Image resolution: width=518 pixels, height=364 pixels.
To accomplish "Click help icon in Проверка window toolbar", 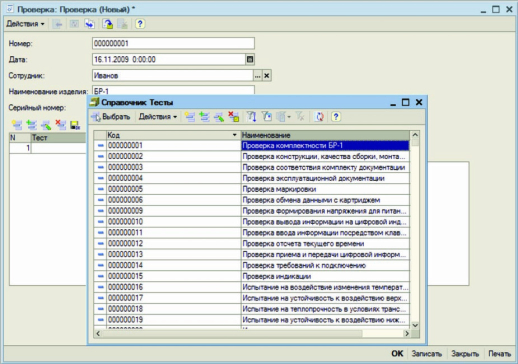I will [x=140, y=24].
